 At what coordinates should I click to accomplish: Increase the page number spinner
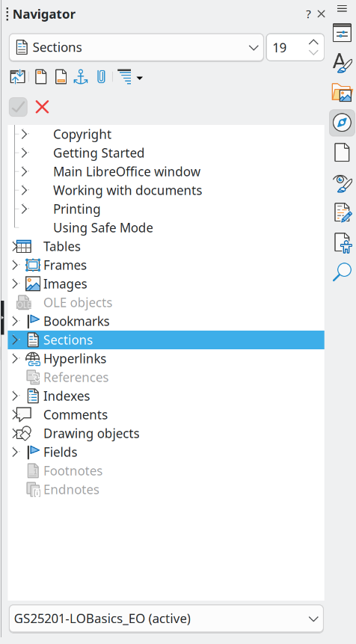click(x=313, y=42)
